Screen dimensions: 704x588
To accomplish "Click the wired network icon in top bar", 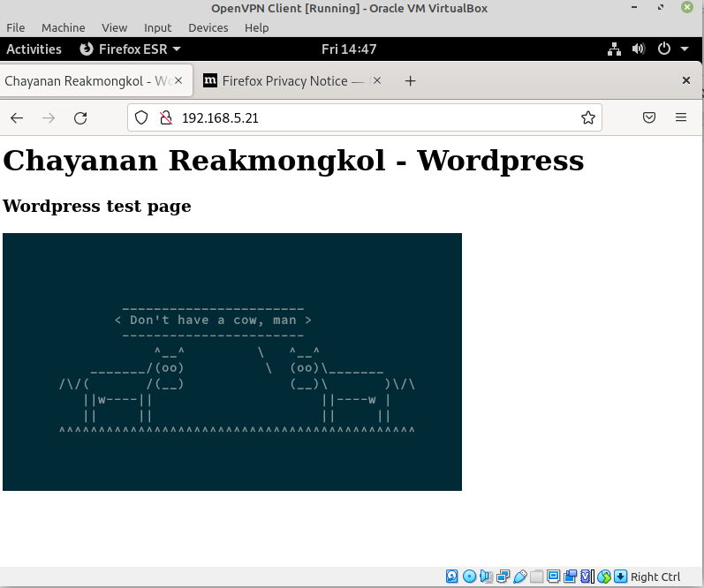I will [x=614, y=49].
